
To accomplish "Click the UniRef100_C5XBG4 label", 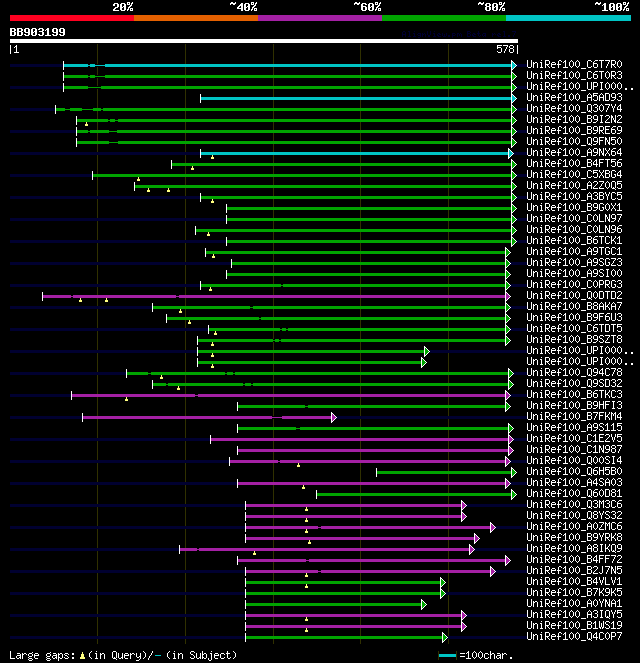I will (574, 174).
